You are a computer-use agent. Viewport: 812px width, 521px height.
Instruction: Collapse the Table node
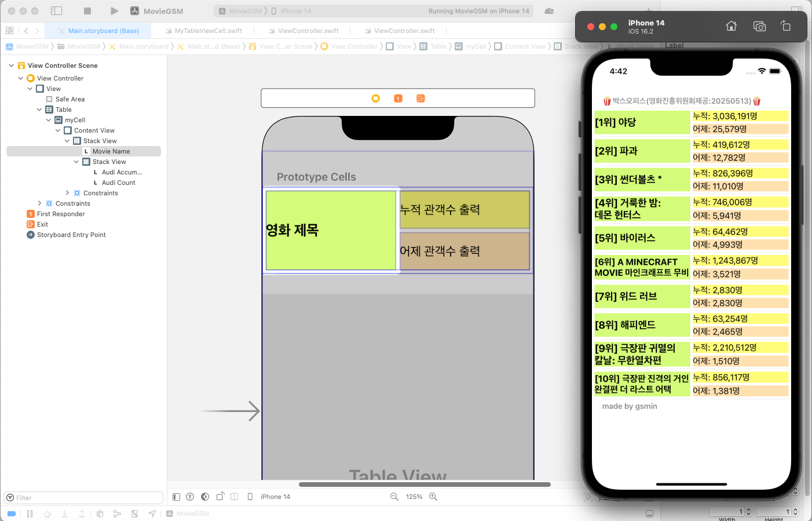coord(39,110)
